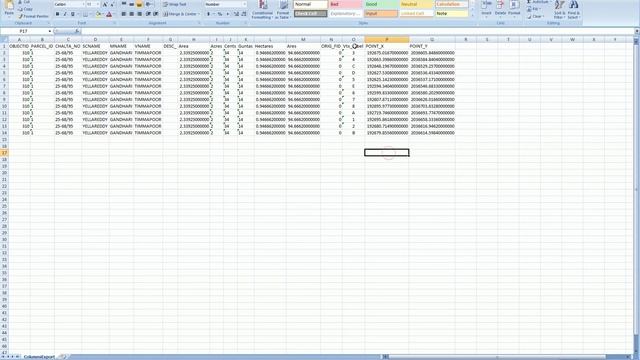Select column A header

pyautogui.click(x=19, y=40)
